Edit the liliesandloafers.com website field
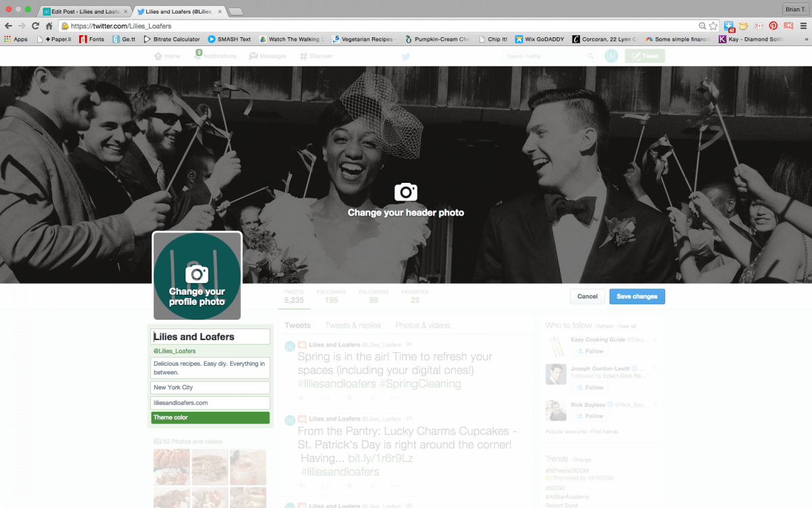Viewport: 812px width, 508px height. 210,402
